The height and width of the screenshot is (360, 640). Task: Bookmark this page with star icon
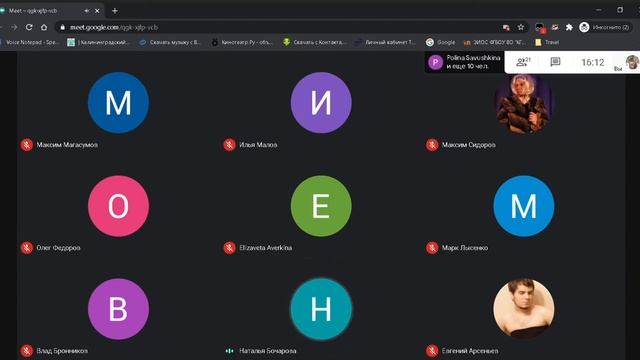[x=521, y=27]
